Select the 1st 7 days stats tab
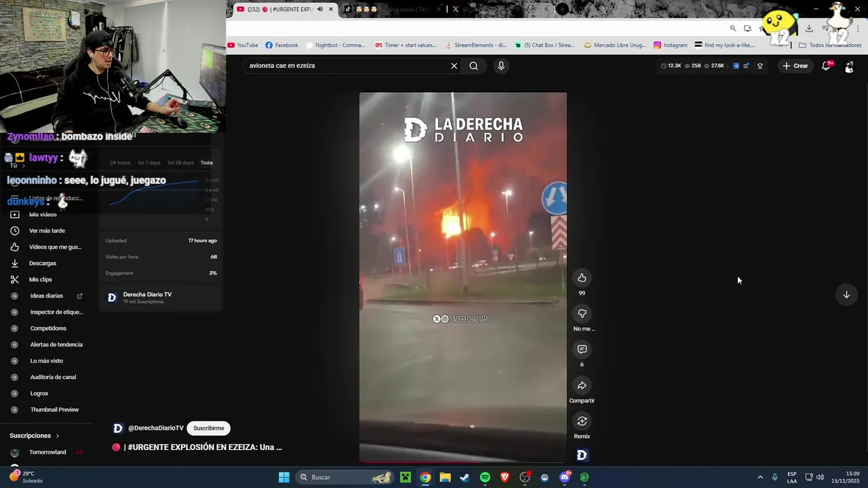Image resolution: width=868 pixels, height=488 pixels. pyautogui.click(x=149, y=163)
